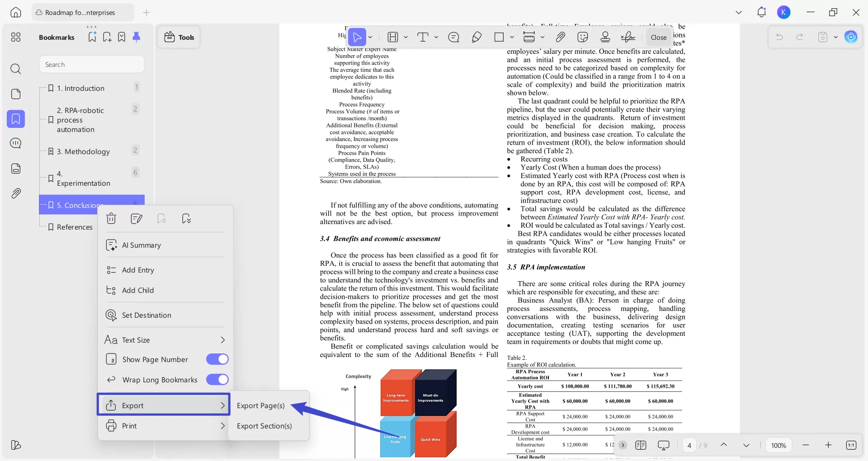Open the Search panel in the sidebar
868x461 pixels.
click(x=16, y=69)
